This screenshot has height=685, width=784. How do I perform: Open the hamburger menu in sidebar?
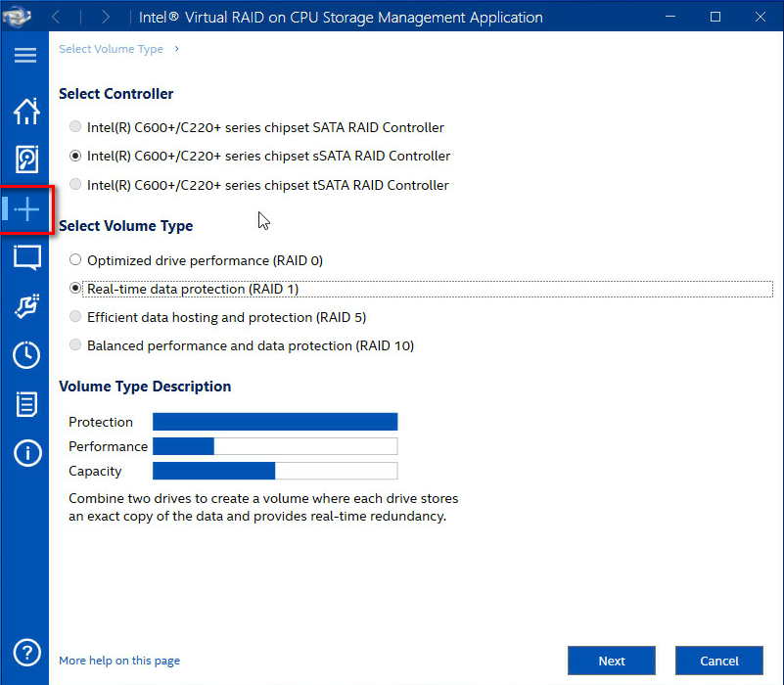(25, 55)
